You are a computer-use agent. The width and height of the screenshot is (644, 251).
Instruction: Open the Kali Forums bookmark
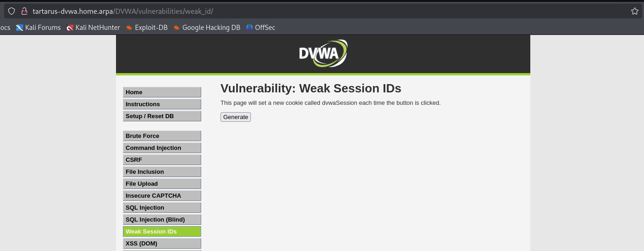pyautogui.click(x=39, y=28)
